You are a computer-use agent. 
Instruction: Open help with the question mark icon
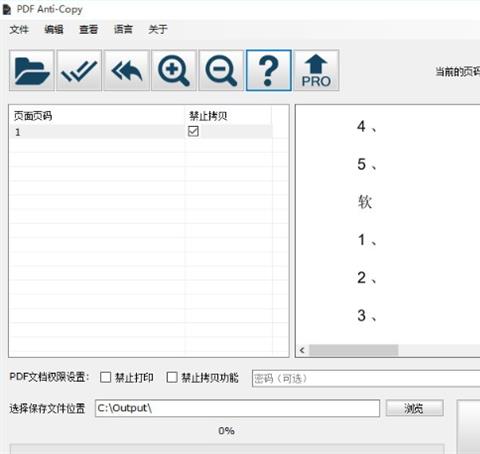coord(269,70)
